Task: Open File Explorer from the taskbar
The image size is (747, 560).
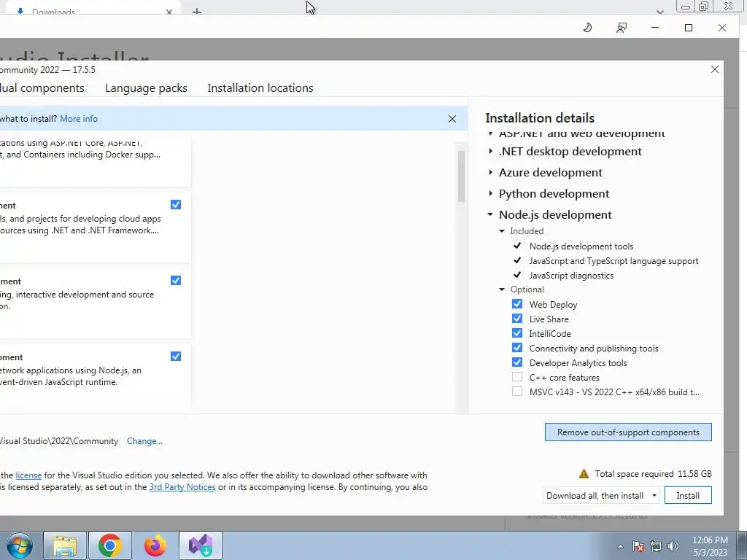Action: pos(65,545)
